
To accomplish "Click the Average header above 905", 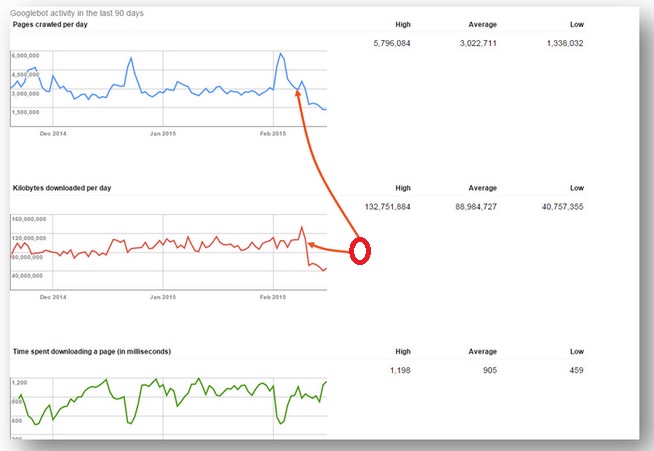I will point(483,351).
